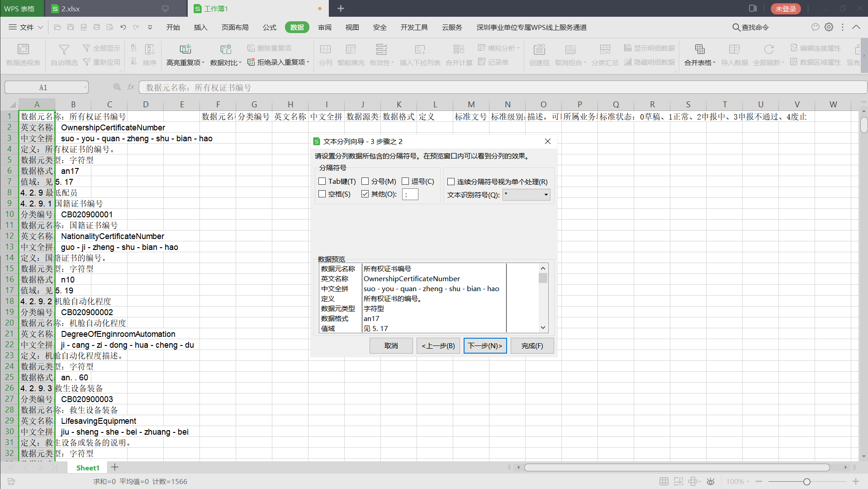This screenshot has width=868, height=489.
Task: Uncheck the 其他(O) delimiter checkbox
Action: [365, 194]
